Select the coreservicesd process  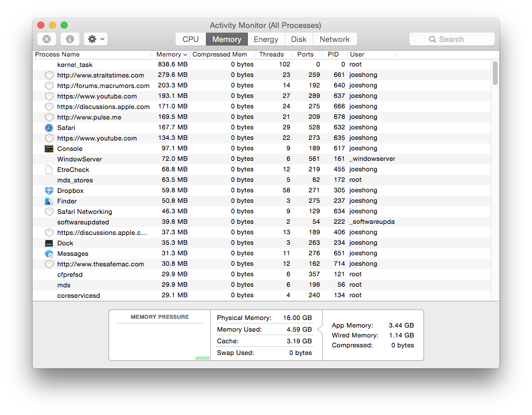click(261, 296)
